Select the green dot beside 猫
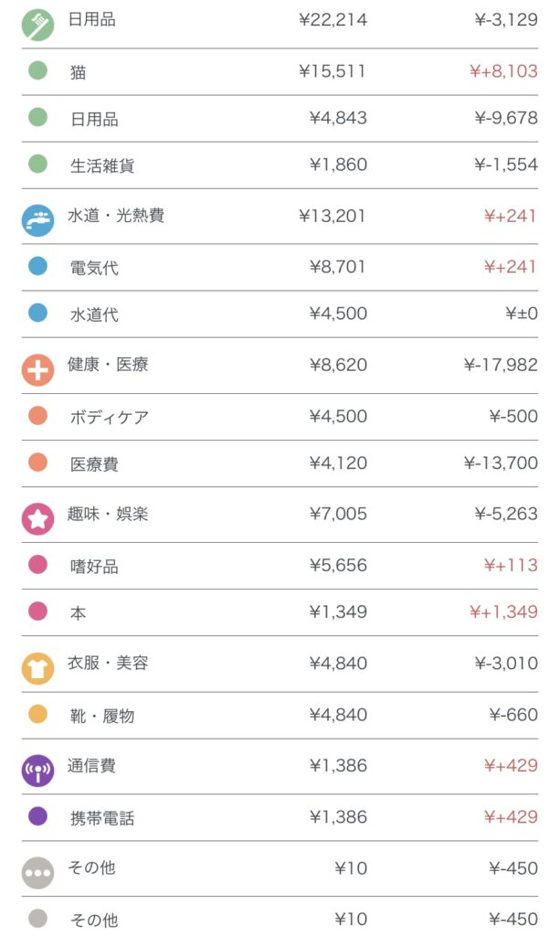This screenshot has height=936, width=560. (37, 70)
